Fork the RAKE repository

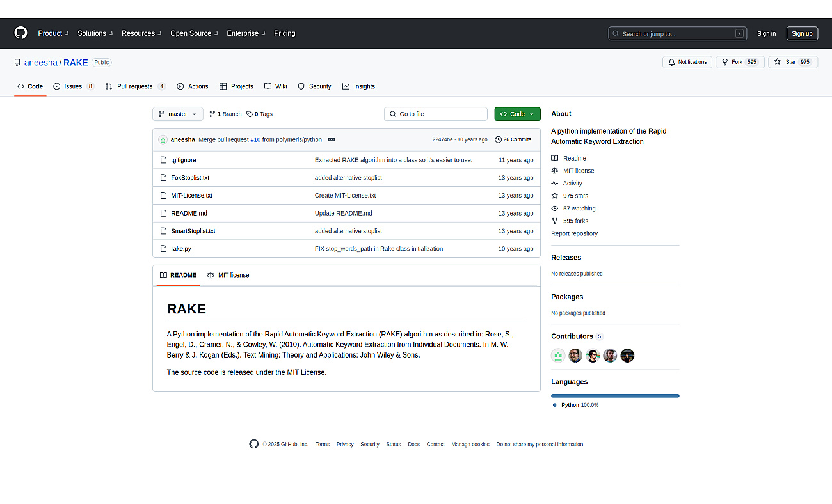tap(740, 62)
